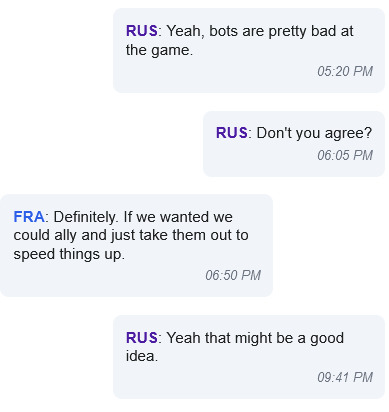389x412 pixels.
Task: Select the 'bots are pretty bad' message bubble
Action: tap(249, 50)
